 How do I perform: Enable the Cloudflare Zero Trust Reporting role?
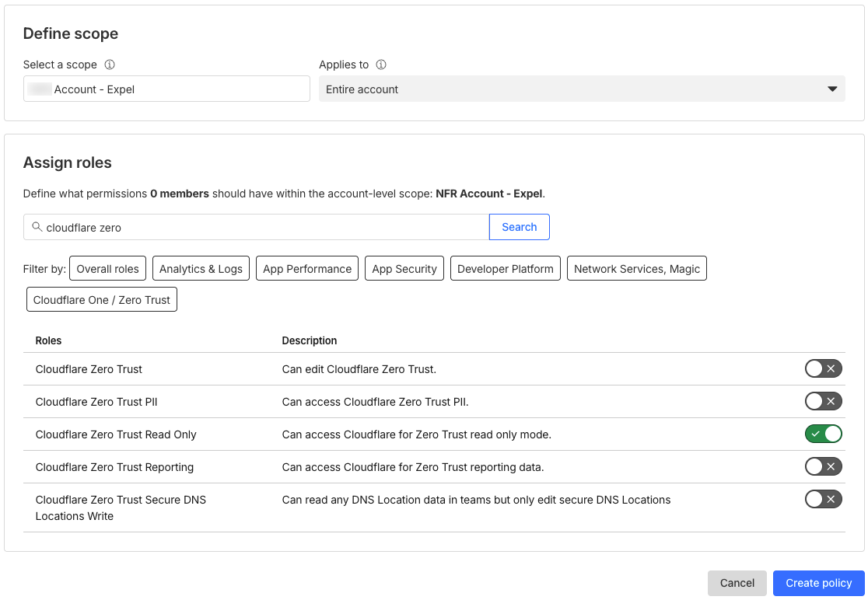tap(823, 467)
